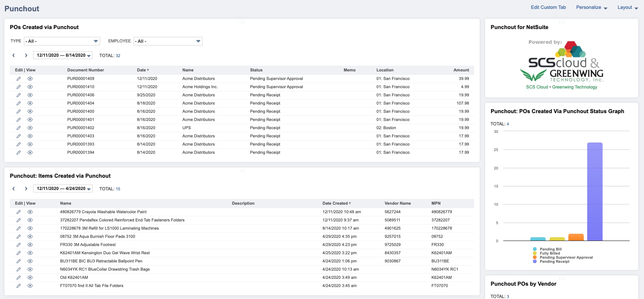Go to previous page of POs list
The height and width of the screenshot is (299, 644).
pos(14,55)
